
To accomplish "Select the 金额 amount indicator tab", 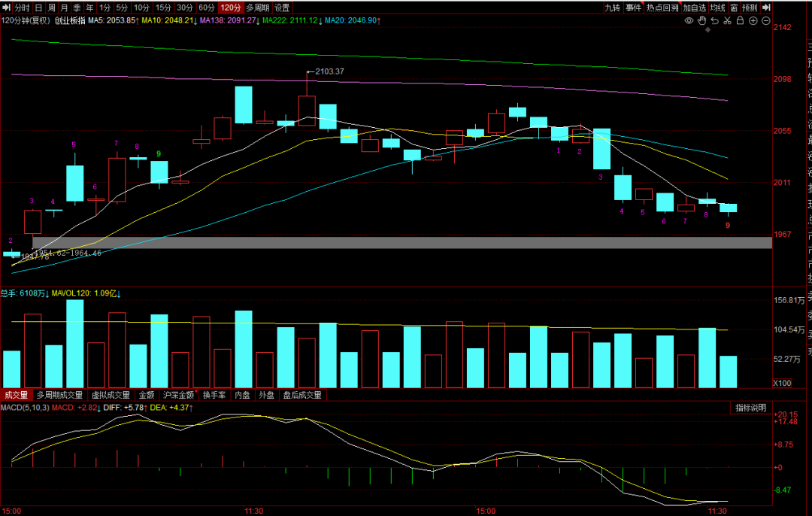I will coord(147,395).
